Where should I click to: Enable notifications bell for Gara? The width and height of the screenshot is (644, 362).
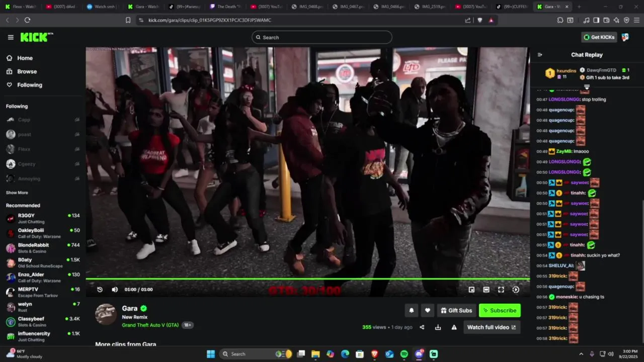pyautogui.click(x=411, y=311)
